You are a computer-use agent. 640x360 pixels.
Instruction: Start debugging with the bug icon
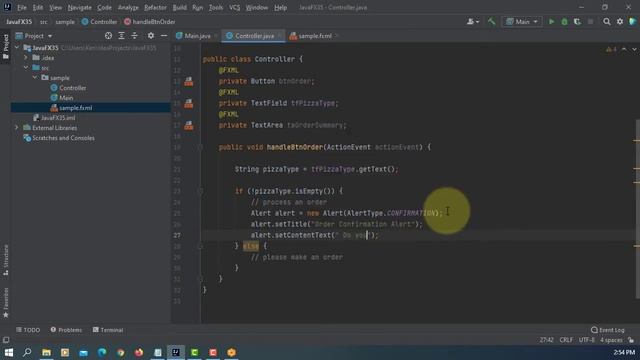point(564,22)
